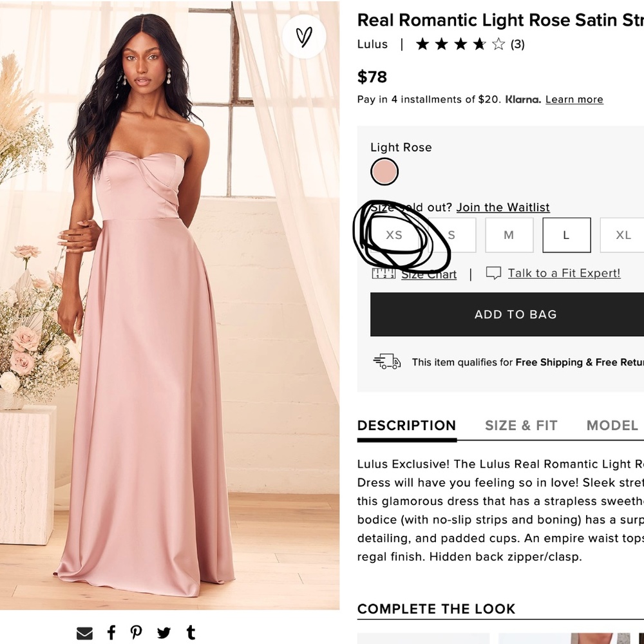Image resolution: width=644 pixels, height=644 pixels.
Task: Switch to the SIZE & FIT tab
Action: coord(522,426)
